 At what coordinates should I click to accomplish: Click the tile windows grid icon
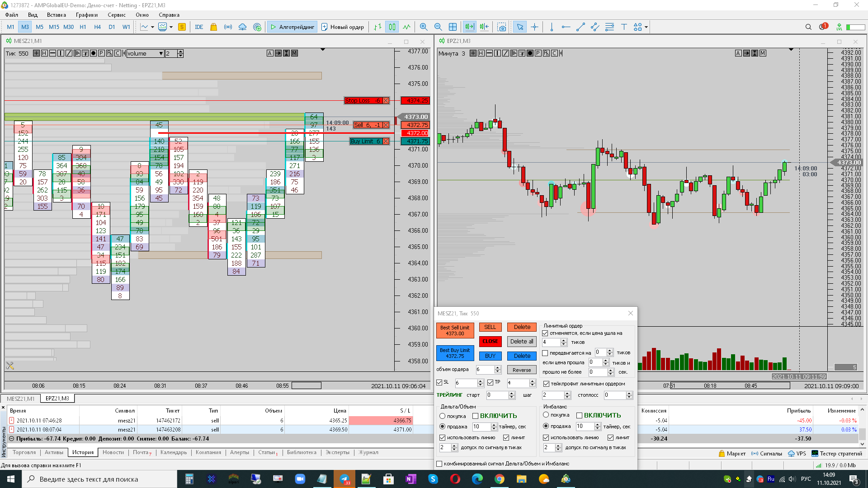tap(453, 27)
